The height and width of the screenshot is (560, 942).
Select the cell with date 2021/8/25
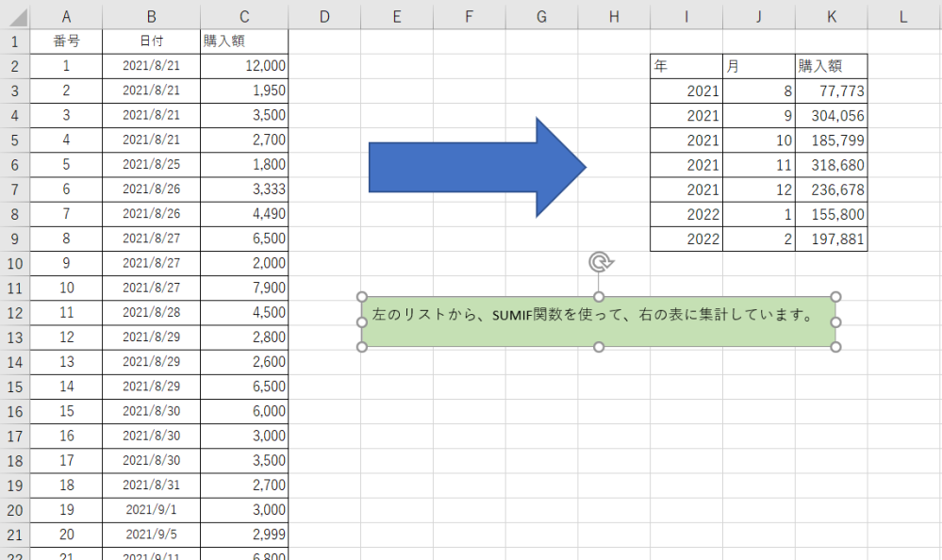point(151,164)
